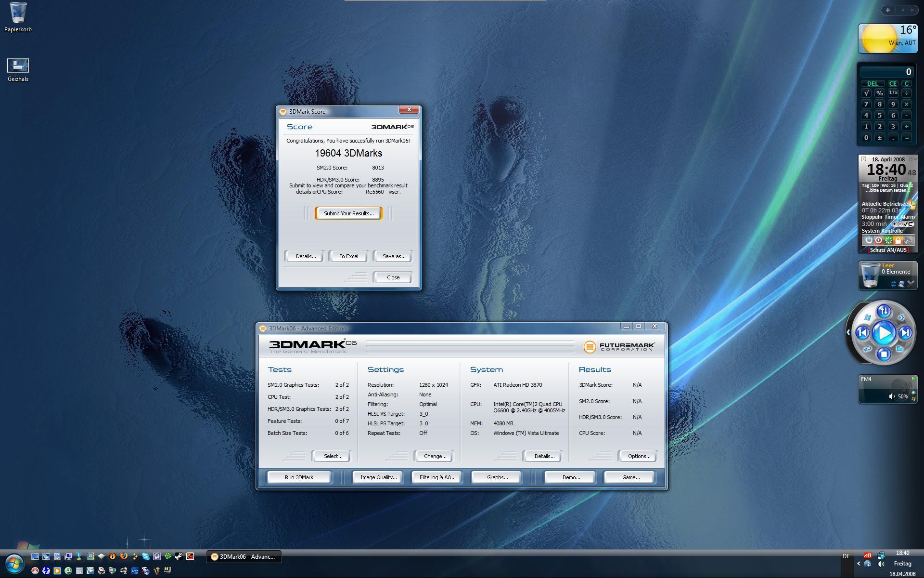Open Papierkorb desktop icon

tap(18, 17)
